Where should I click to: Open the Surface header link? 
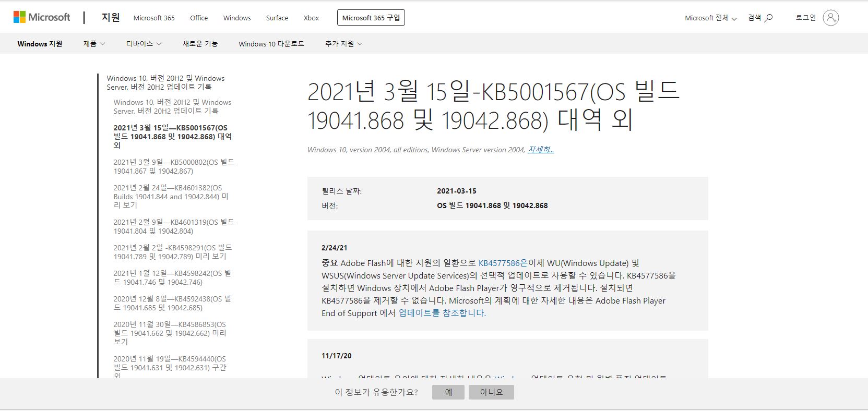(x=277, y=18)
